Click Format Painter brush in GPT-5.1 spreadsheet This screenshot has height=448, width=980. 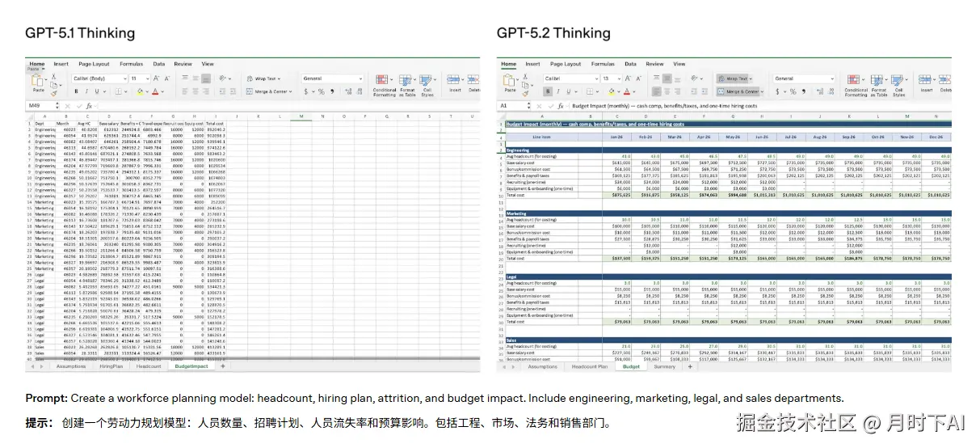(53, 93)
